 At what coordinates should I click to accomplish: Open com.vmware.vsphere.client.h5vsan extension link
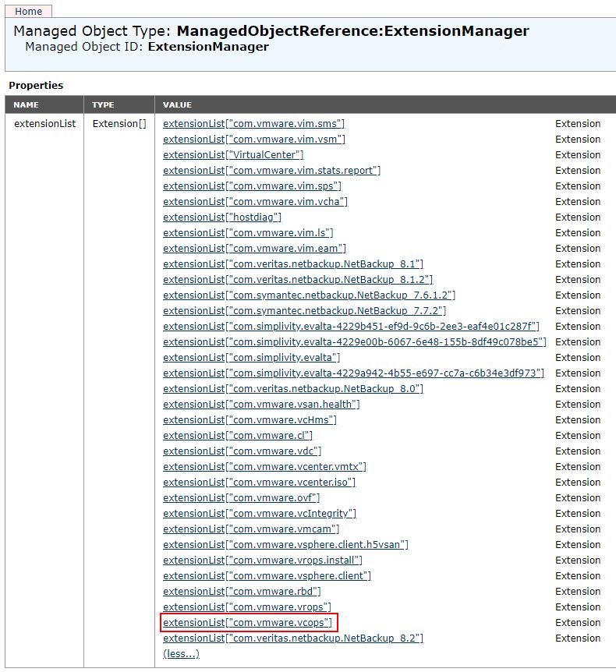pos(285,545)
